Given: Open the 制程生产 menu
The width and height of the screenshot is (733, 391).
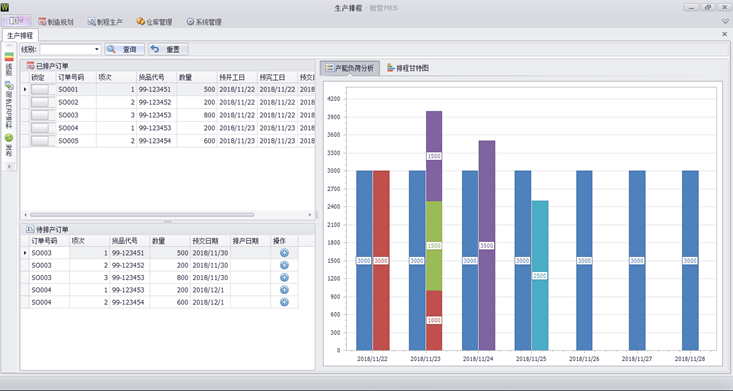Looking at the screenshot, I should [105, 22].
